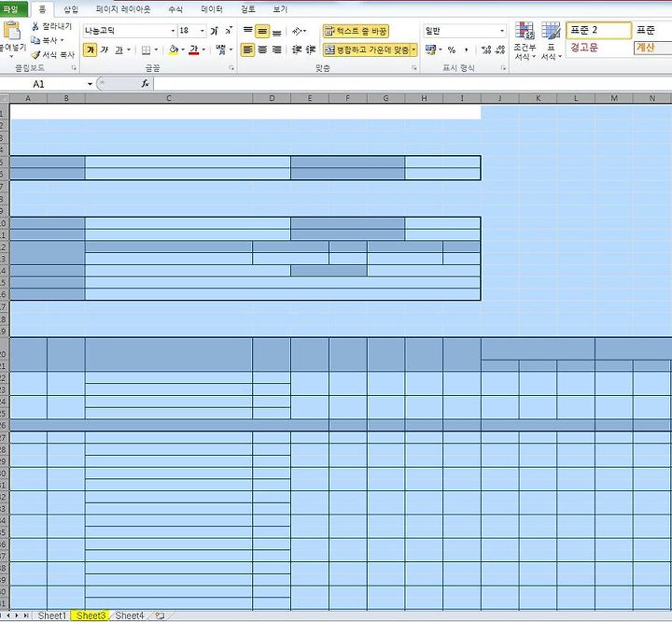Image resolution: width=672 pixels, height=622 pixels.
Task: Click the decrease decimal icon
Action: tap(500, 49)
